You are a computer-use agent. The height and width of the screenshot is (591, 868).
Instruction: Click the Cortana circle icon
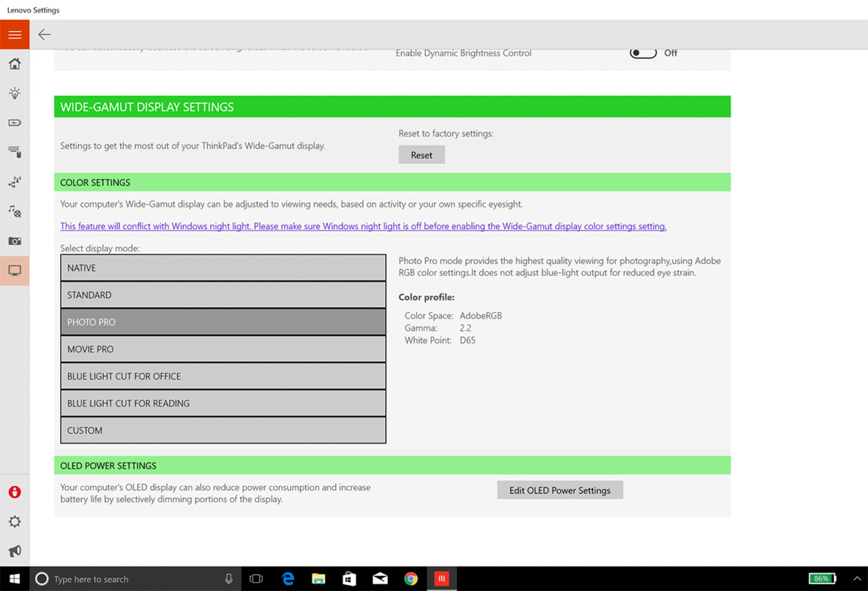click(x=42, y=579)
